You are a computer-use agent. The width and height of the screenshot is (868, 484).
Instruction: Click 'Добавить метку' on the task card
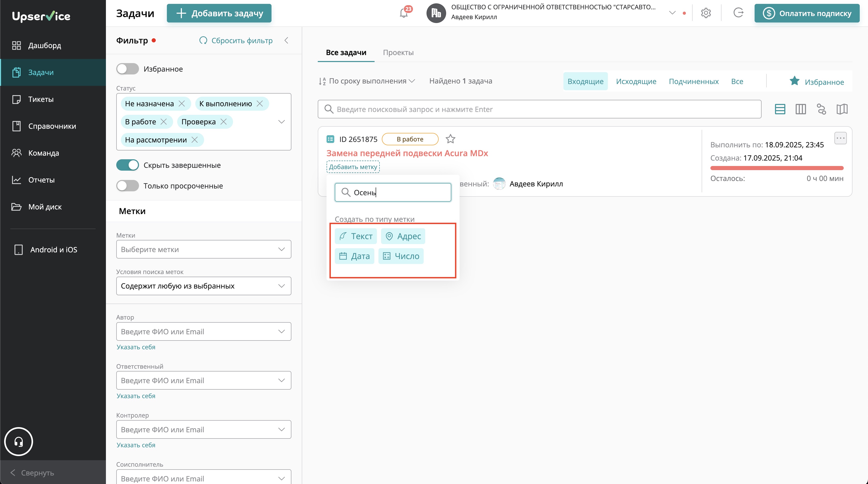tap(353, 167)
